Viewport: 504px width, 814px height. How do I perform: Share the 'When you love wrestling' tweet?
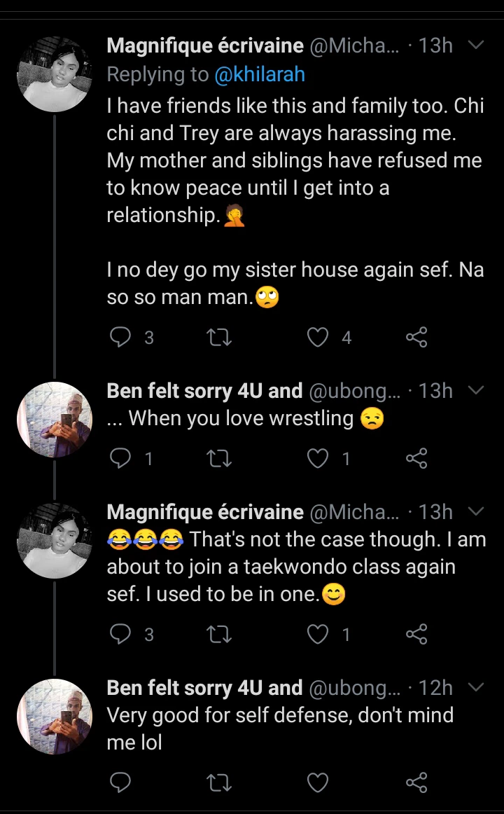416,458
